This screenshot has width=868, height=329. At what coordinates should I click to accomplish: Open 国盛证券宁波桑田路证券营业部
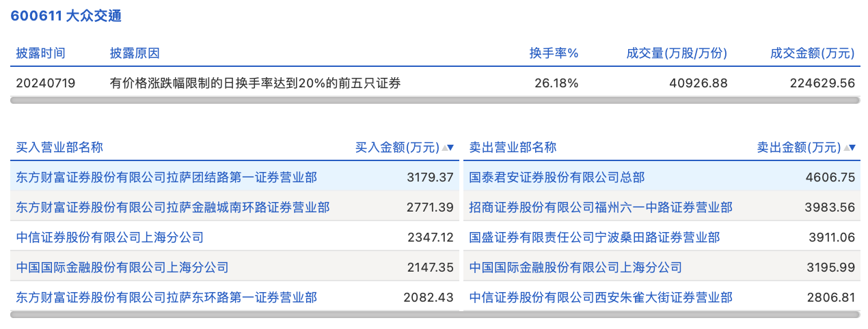click(594, 238)
